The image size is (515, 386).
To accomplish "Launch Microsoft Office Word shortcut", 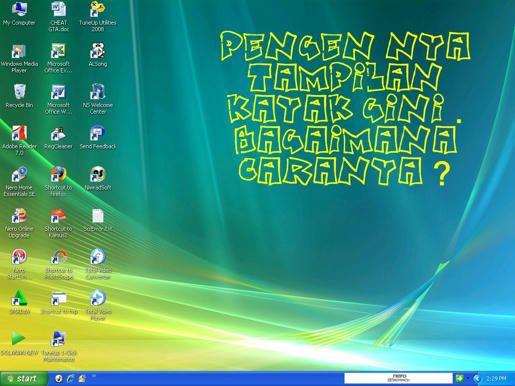I will click(58, 99).
